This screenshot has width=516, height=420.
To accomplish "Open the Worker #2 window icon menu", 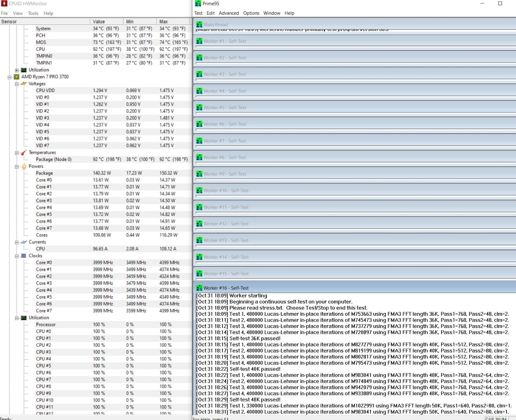I will click(x=199, y=58).
